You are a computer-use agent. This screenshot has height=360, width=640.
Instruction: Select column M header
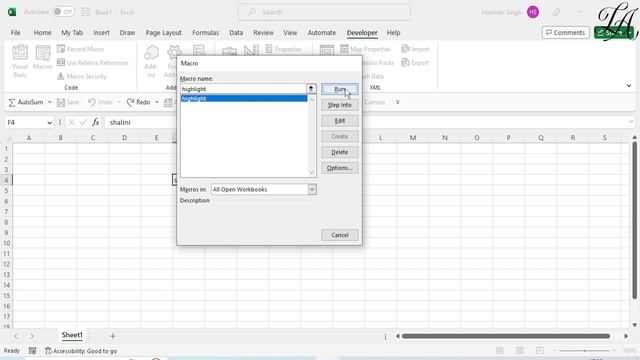pyautogui.click(x=413, y=138)
